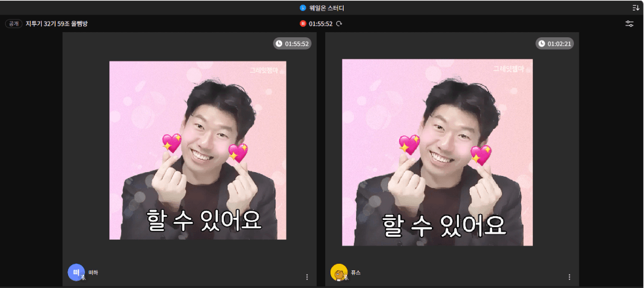Screen dimensions: 644x288
Task: Click the 공개 public badge
Action: point(14,24)
